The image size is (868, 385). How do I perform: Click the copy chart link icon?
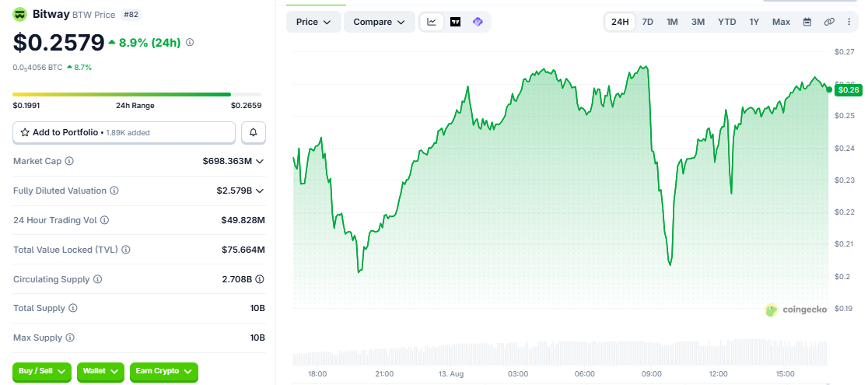[x=828, y=22]
